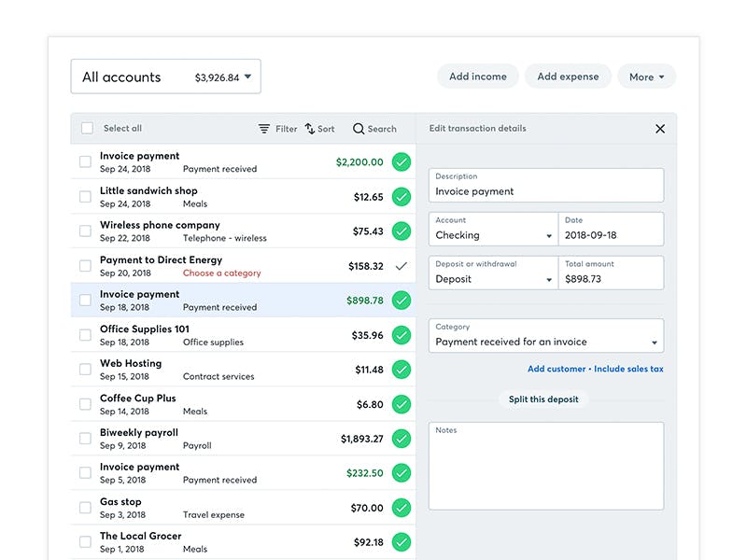Viewport: 747px width, 560px height.
Task: Click into the Notes text area
Action: [546, 467]
